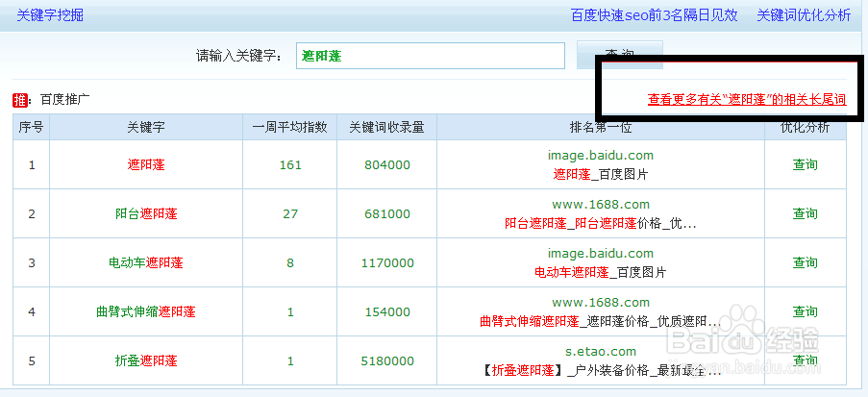This screenshot has width=868, height=397.
Task: Click 查询 in the 阳台遮阳蓬 row
Action: (x=805, y=213)
